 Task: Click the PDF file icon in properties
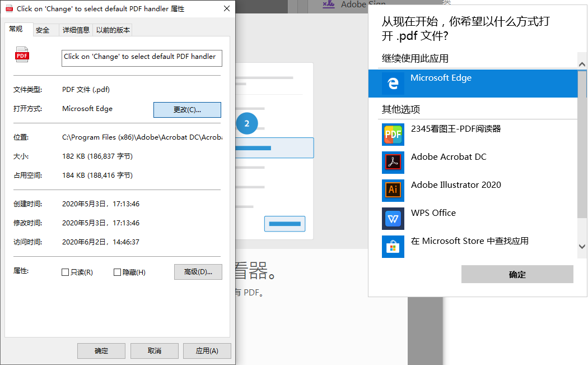click(x=22, y=54)
